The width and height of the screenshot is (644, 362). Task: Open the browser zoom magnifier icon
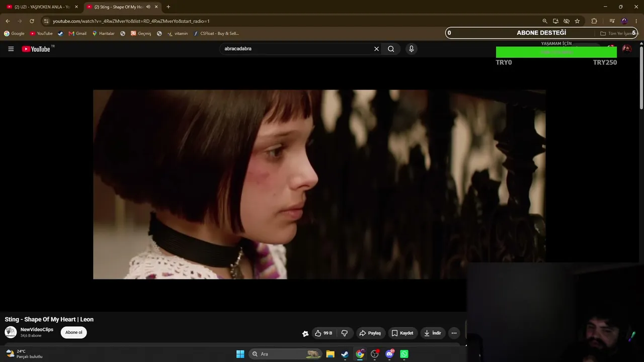[x=545, y=21]
